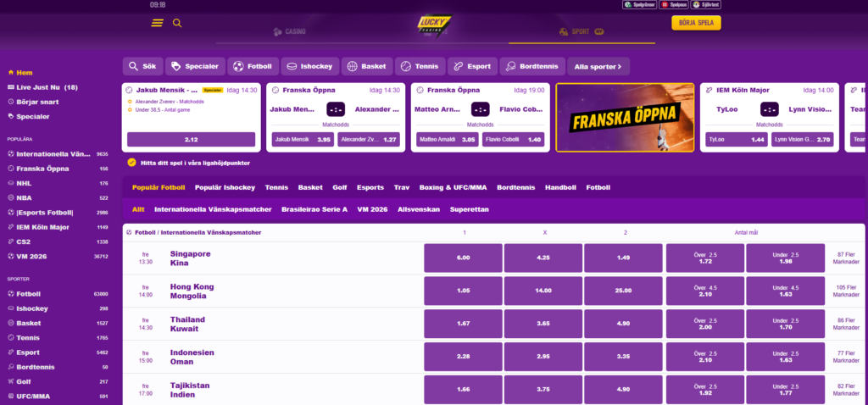Click the yellow checkmark league highlights icon
Viewport: 868px width, 405px height.
click(x=131, y=163)
